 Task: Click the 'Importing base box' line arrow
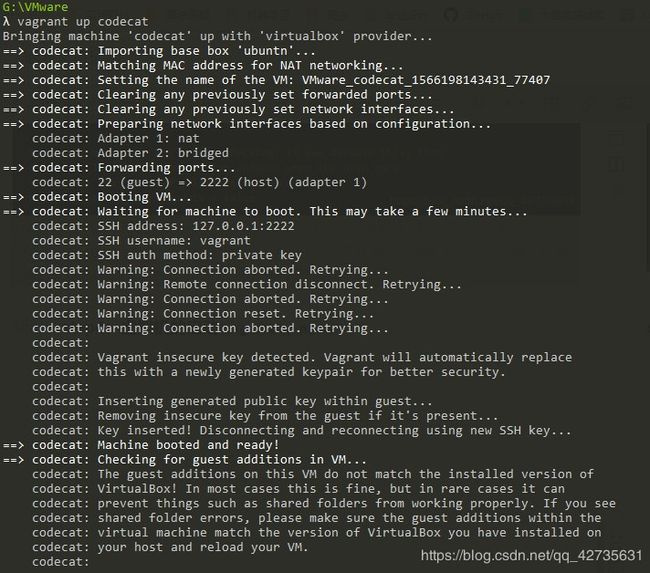point(13,51)
